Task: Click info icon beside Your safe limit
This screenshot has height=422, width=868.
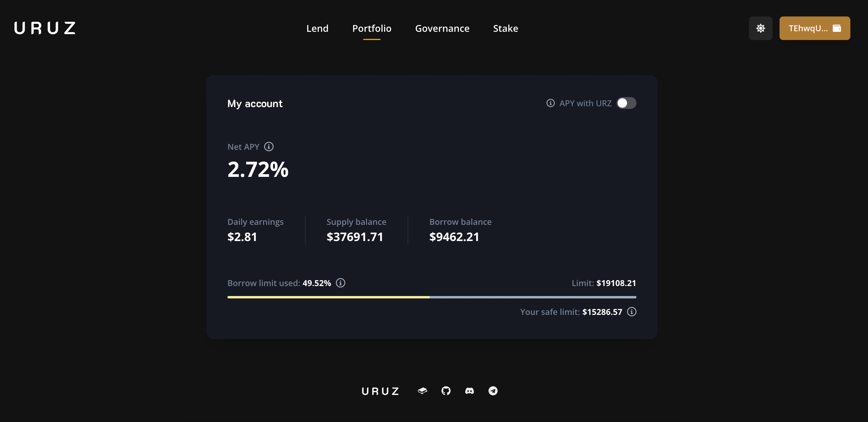Action: (x=631, y=312)
